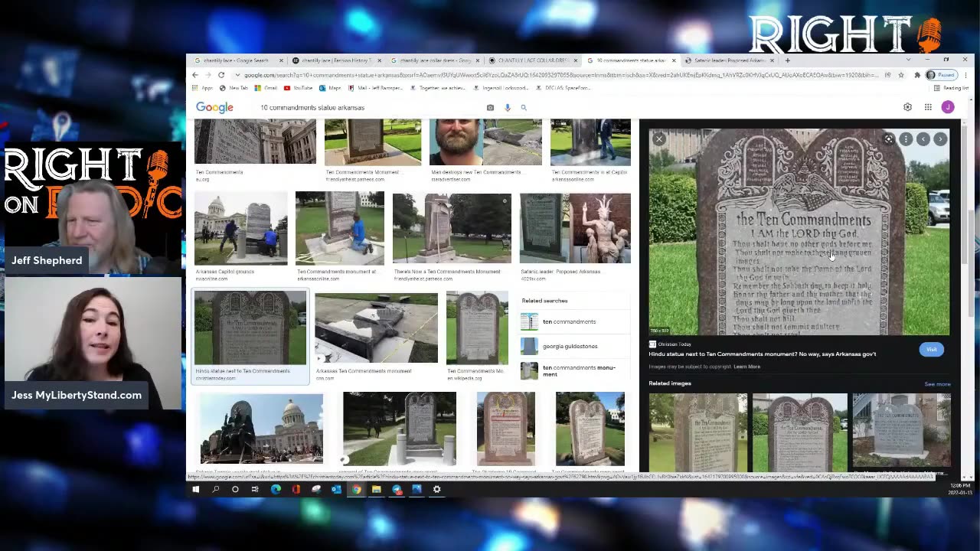Viewport: 980px width, 551px height.
Task: Open the Maps bookmark
Action: click(x=329, y=88)
